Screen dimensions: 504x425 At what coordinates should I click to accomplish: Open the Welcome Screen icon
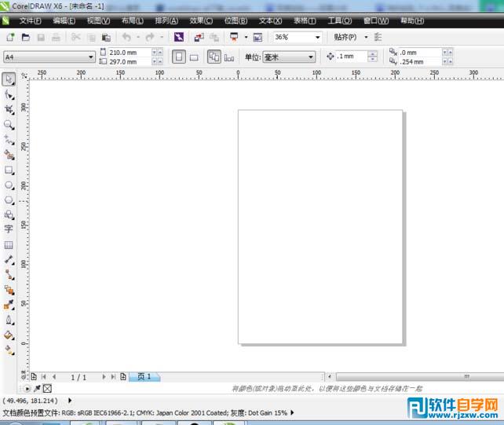(257, 38)
